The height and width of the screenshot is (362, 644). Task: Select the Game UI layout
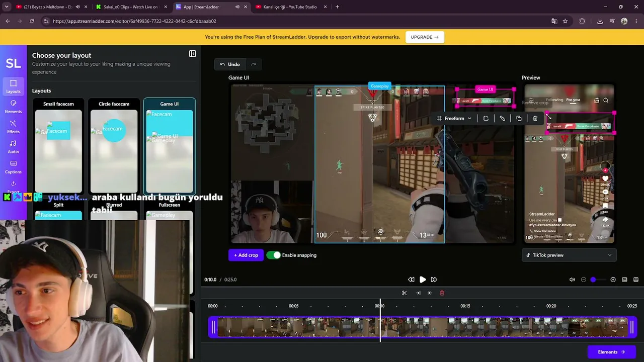(170, 146)
